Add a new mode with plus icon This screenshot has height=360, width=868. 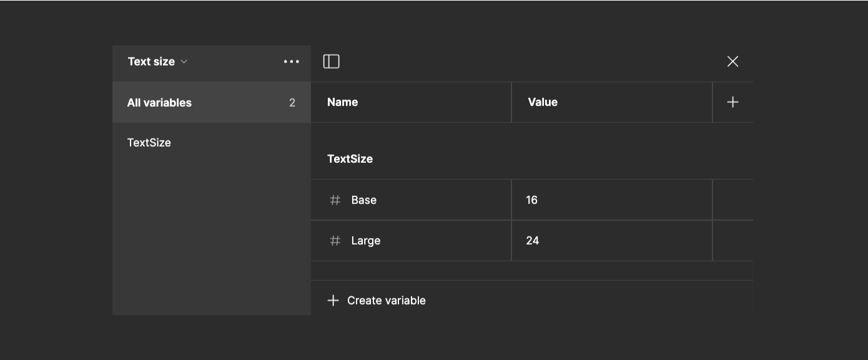coord(732,102)
